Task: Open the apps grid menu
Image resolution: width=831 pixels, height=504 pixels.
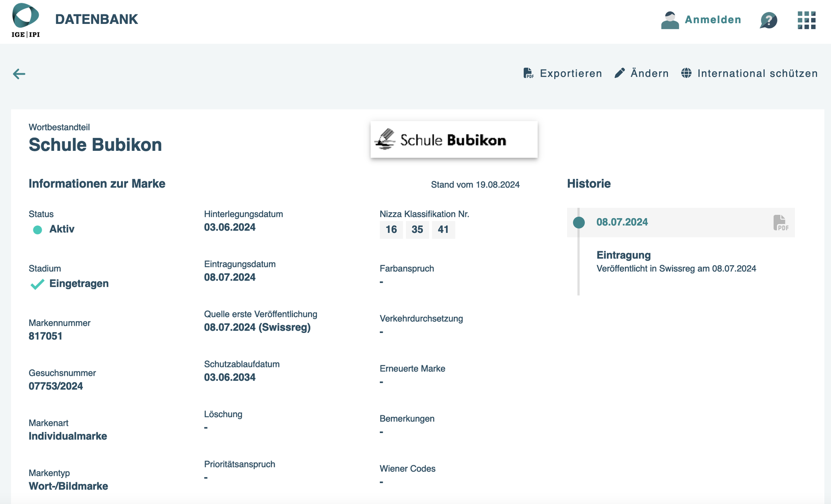Action: (x=806, y=20)
